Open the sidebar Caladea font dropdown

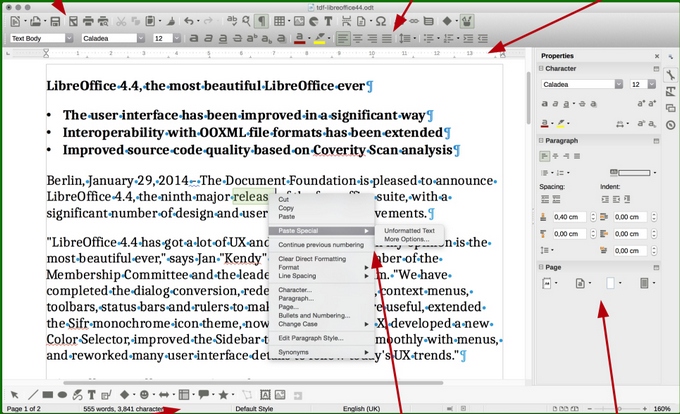[x=618, y=84]
